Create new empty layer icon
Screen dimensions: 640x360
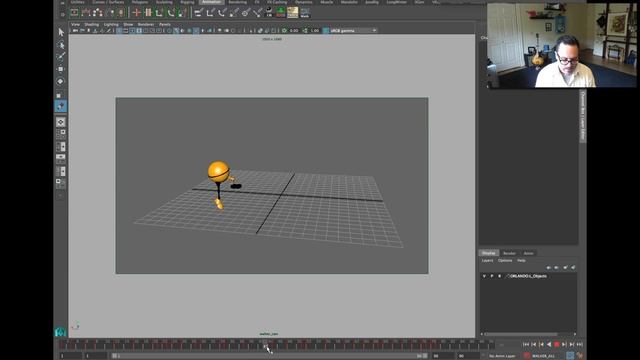coord(565,267)
